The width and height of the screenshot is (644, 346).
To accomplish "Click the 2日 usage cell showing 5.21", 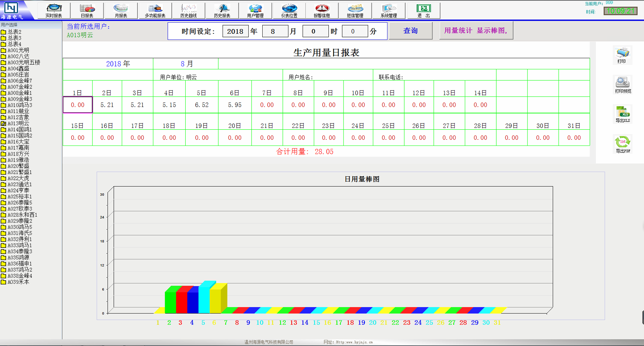I will [107, 105].
